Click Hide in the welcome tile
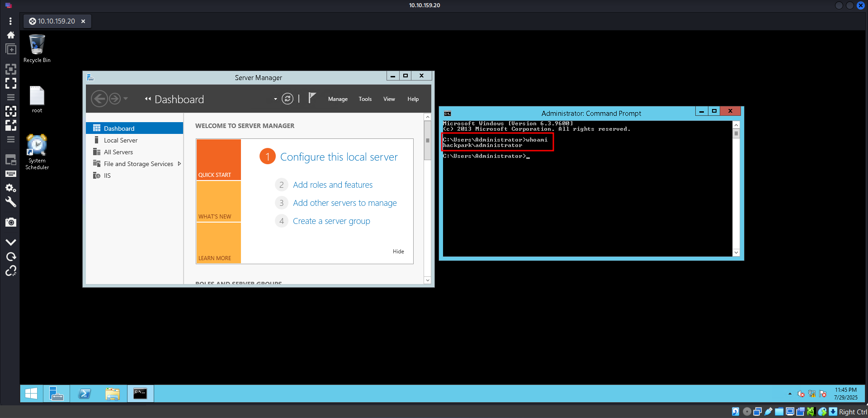This screenshot has height=418, width=868. tap(398, 252)
